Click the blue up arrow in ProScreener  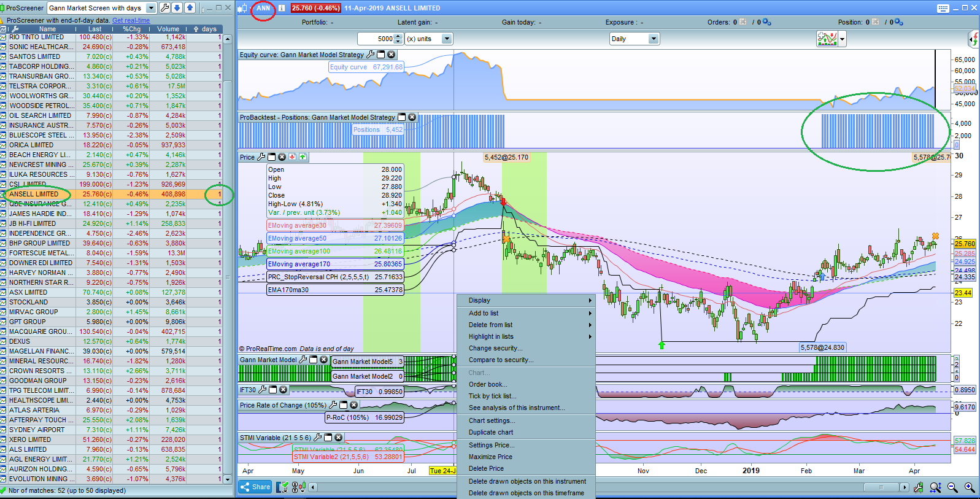pos(190,8)
